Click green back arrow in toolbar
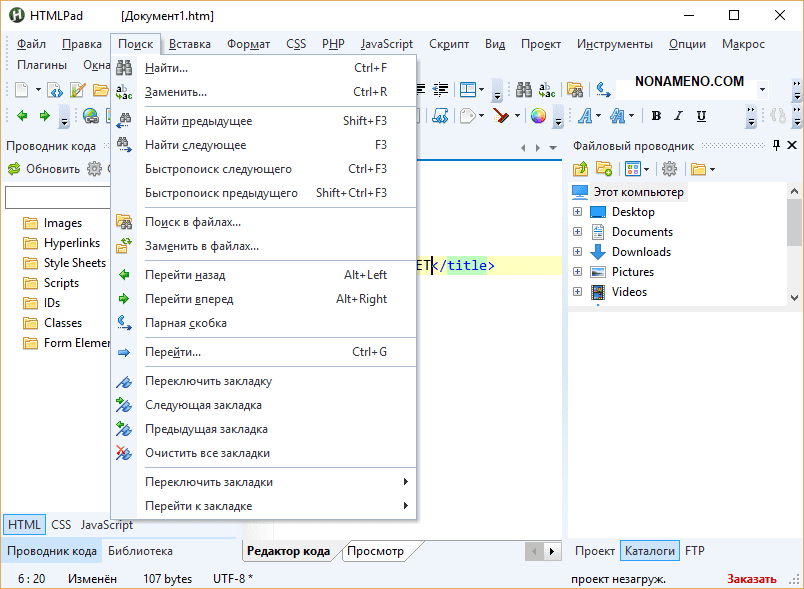 pyautogui.click(x=22, y=116)
